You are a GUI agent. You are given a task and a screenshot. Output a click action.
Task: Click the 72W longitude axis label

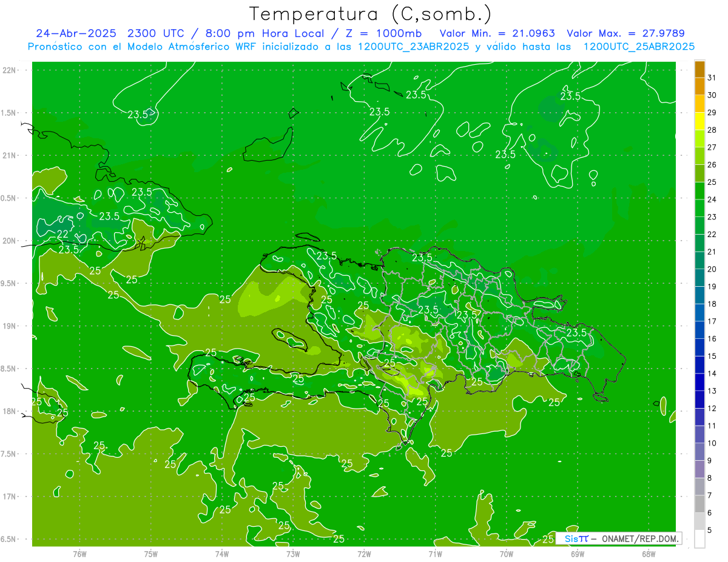pos(364,554)
